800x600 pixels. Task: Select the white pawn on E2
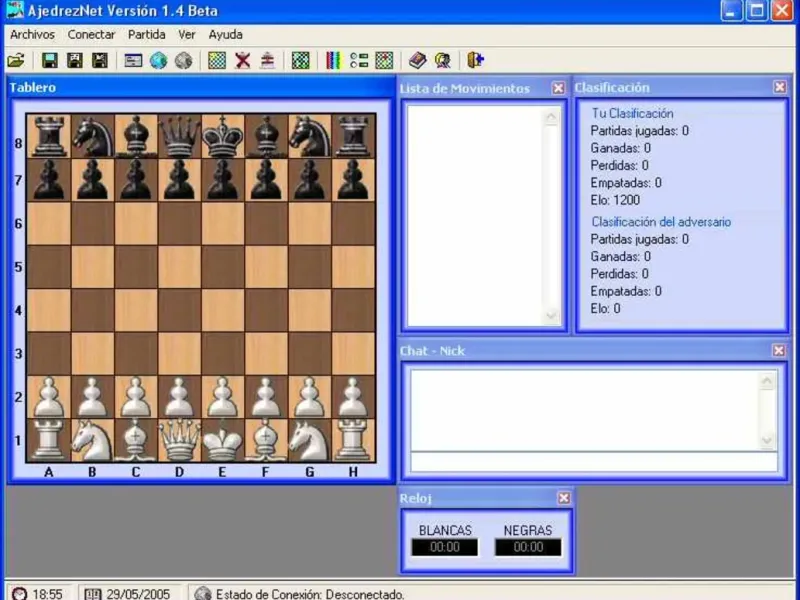click(x=222, y=397)
